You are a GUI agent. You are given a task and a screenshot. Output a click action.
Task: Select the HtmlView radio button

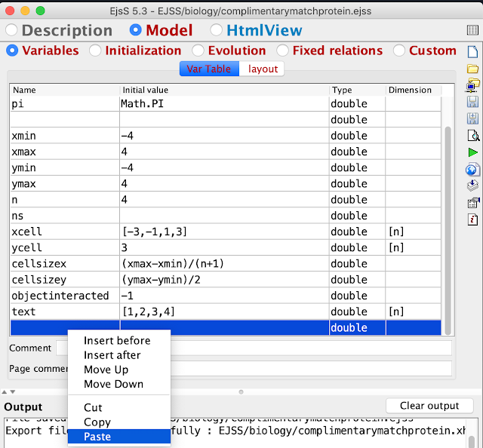216,30
